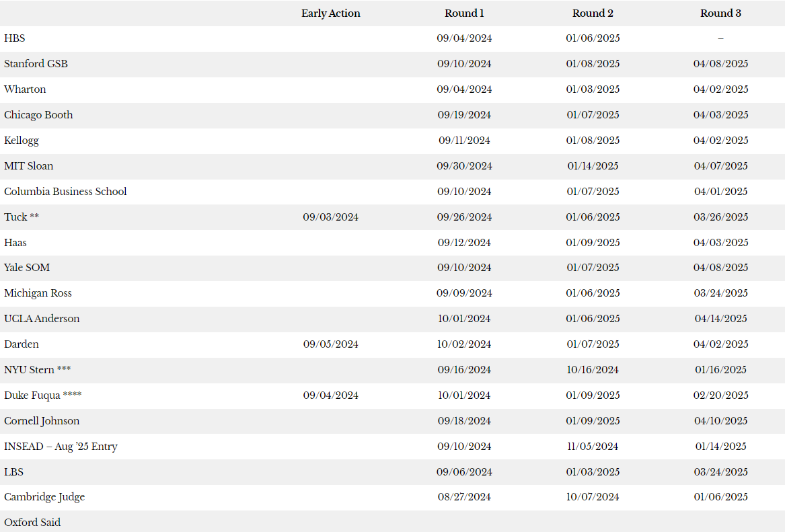This screenshot has width=785, height=532.
Task: Click the Stanford GSB school name
Action: (36, 64)
